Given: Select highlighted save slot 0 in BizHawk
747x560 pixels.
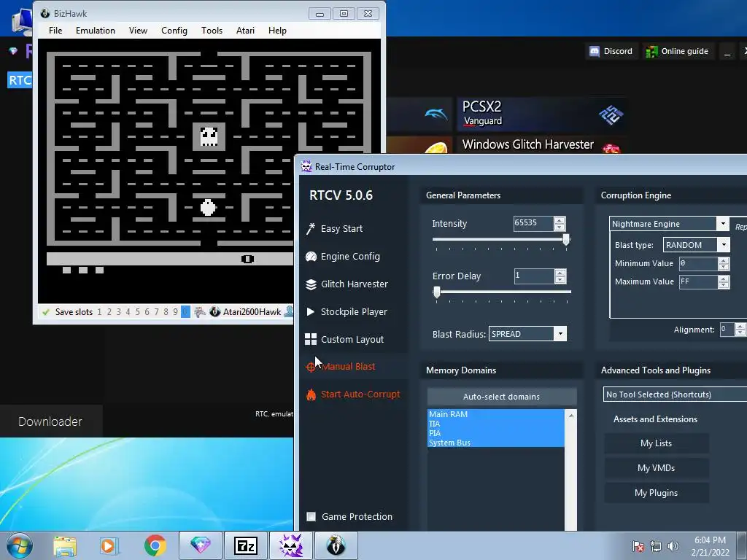Looking at the screenshot, I should pos(185,312).
